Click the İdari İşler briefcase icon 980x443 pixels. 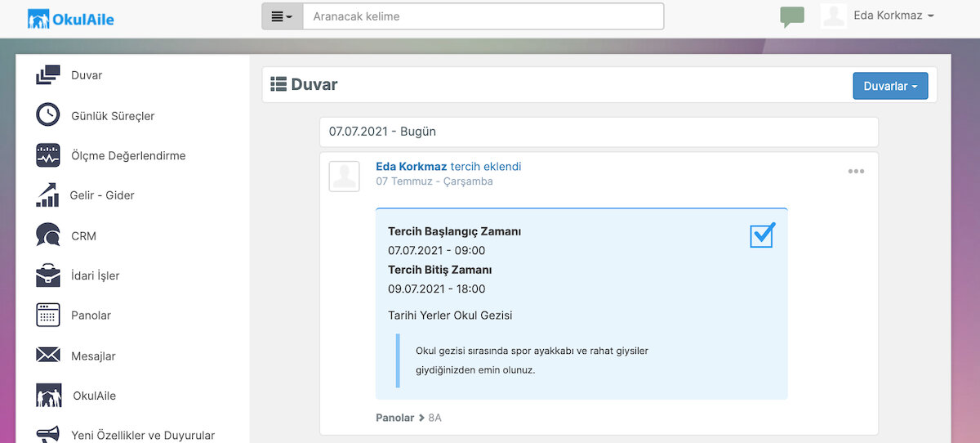(x=48, y=275)
